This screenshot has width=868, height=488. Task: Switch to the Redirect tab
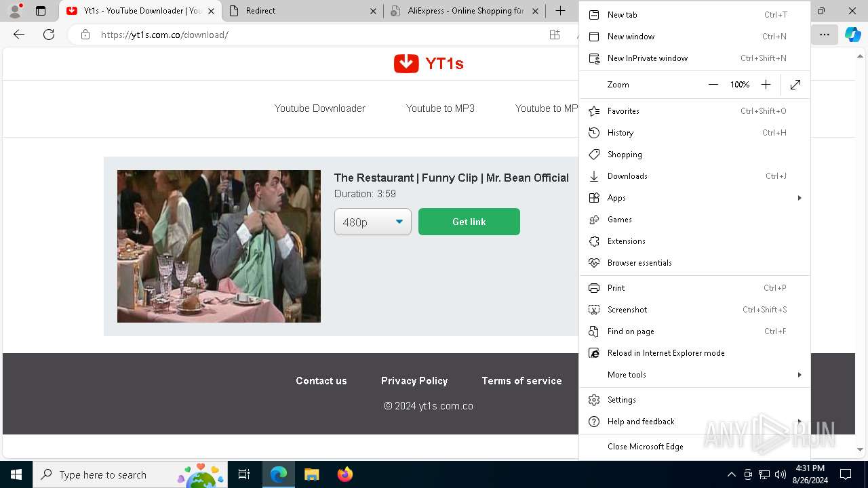[x=302, y=11]
